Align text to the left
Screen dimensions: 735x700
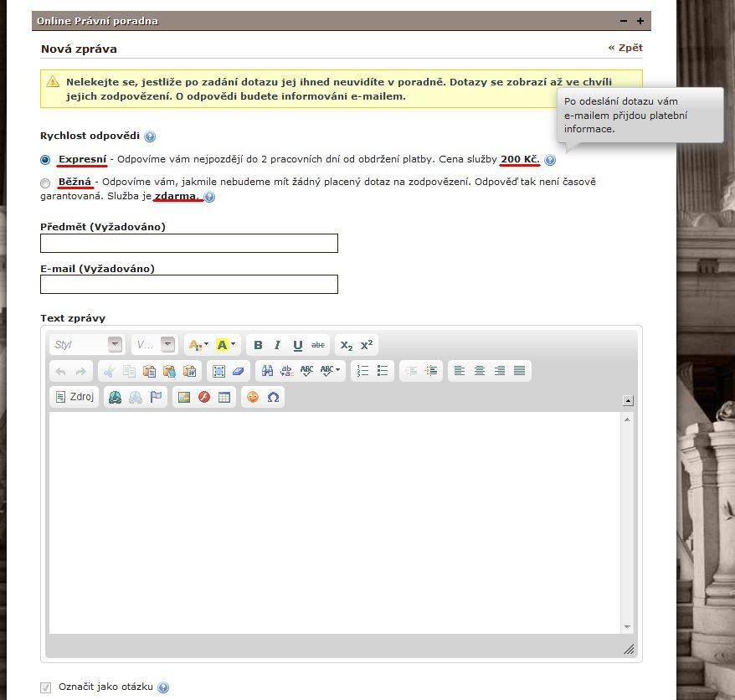(460, 371)
